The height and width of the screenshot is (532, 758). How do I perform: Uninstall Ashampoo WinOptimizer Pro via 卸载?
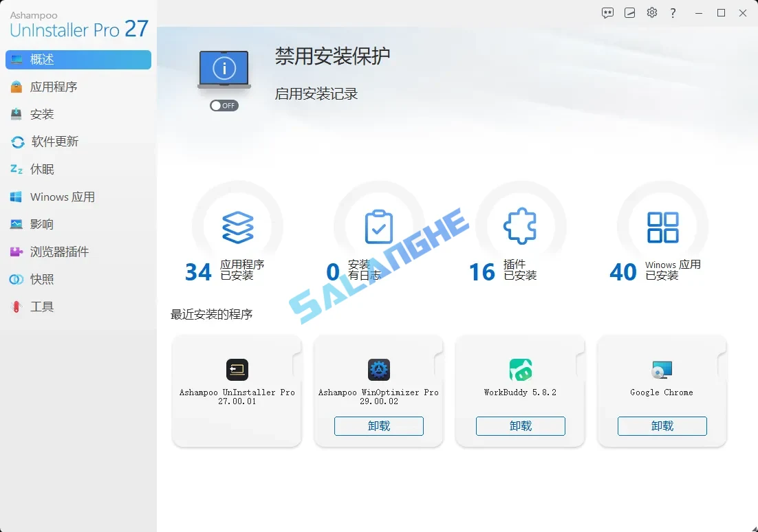tap(378, 426)
